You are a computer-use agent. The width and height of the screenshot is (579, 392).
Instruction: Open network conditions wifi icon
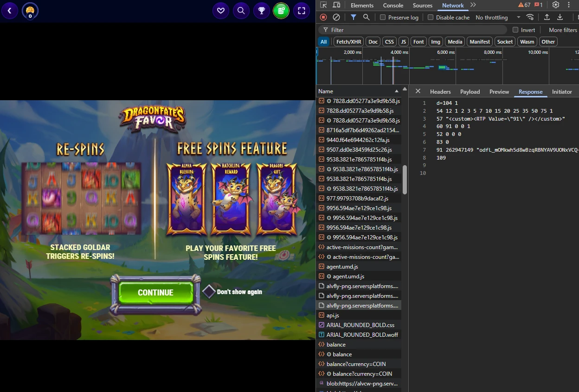(530, 17)
